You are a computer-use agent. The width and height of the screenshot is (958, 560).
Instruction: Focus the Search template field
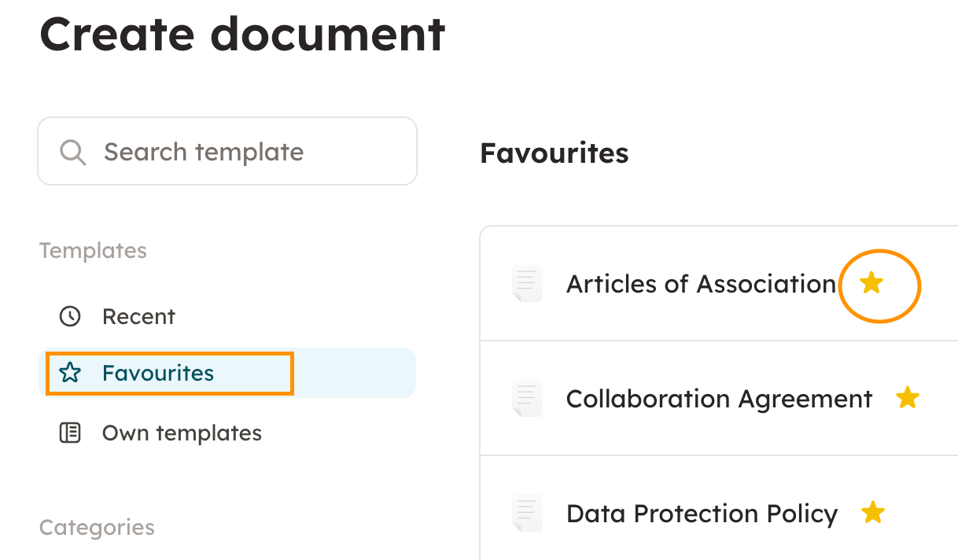tap(236, 152)
